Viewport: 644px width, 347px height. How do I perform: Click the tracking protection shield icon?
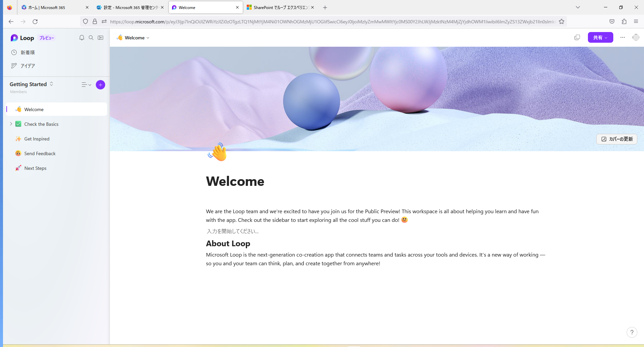pyautogui.click(x=85, y=21)
